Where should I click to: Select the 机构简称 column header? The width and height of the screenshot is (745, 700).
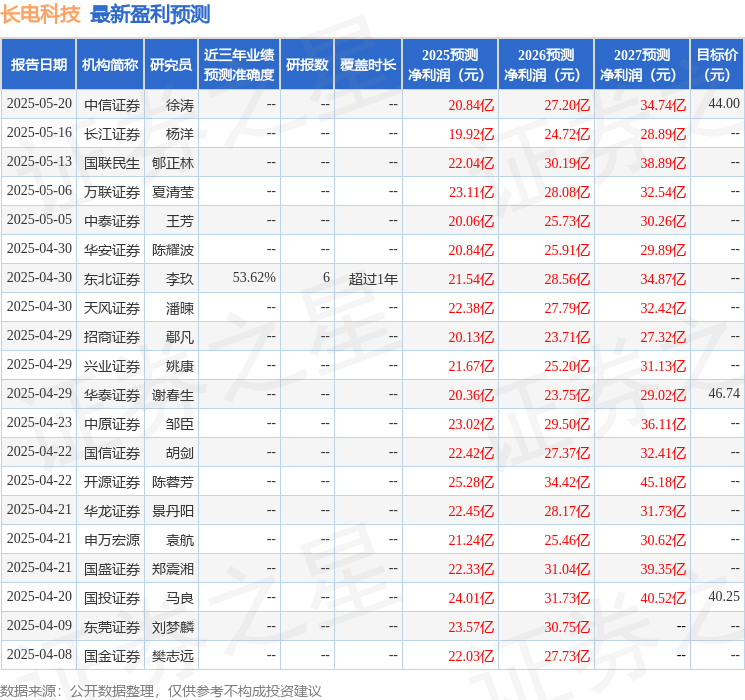(110, 65)
